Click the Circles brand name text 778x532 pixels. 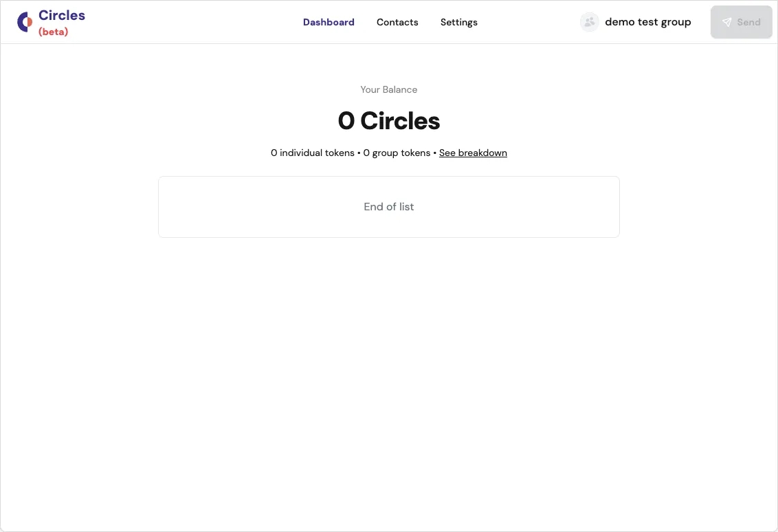pyautogui.click(x=62, y=15)
